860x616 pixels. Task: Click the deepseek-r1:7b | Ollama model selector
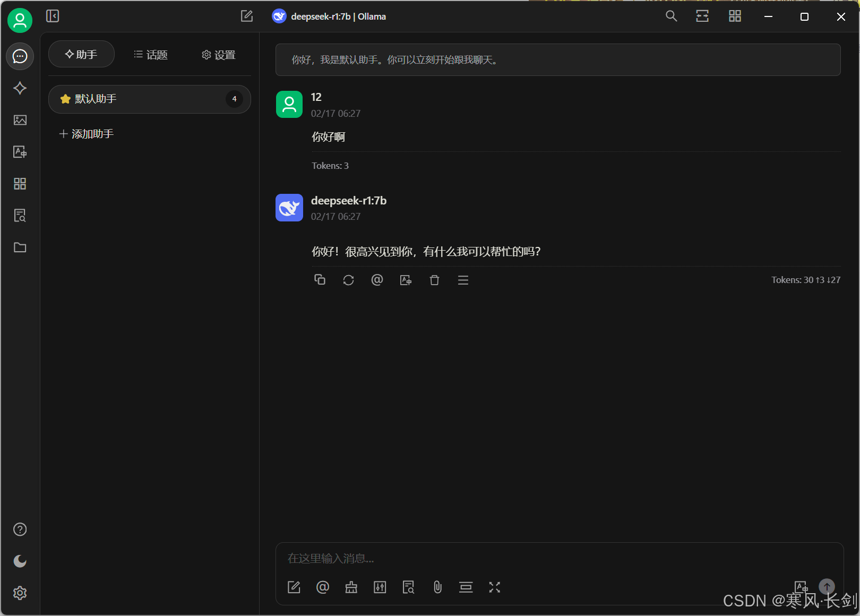[x=329, y=16]
